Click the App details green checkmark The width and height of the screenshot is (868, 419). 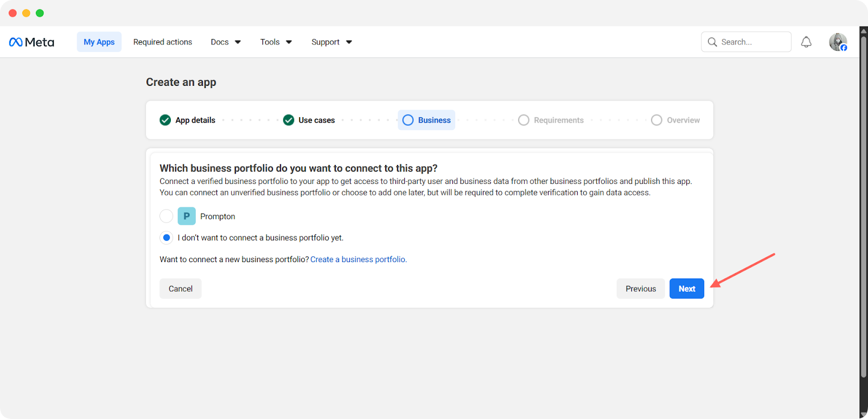(165, 120)
